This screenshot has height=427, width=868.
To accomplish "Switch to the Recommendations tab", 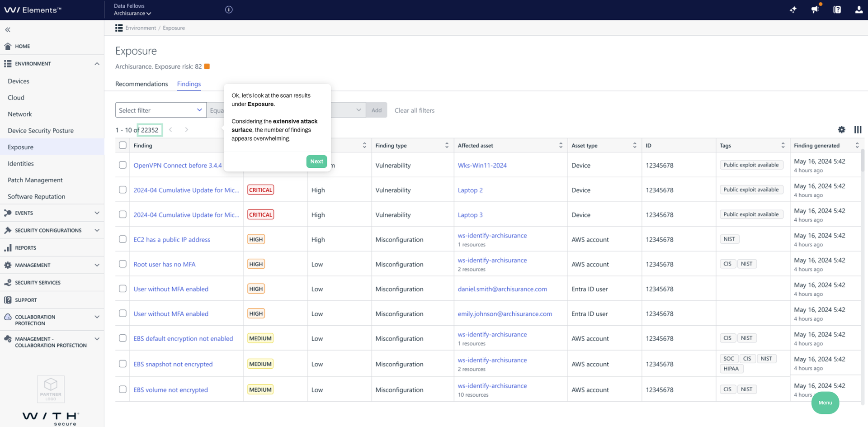I will pos(142,84).
